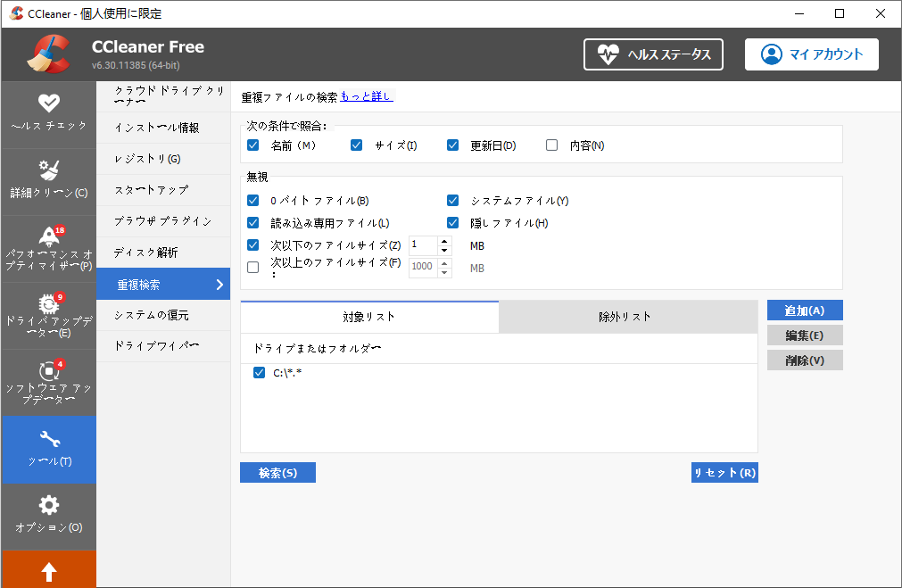Minimize the CCleaner window
The image size is (902, 588).
(x=799, y=13)
